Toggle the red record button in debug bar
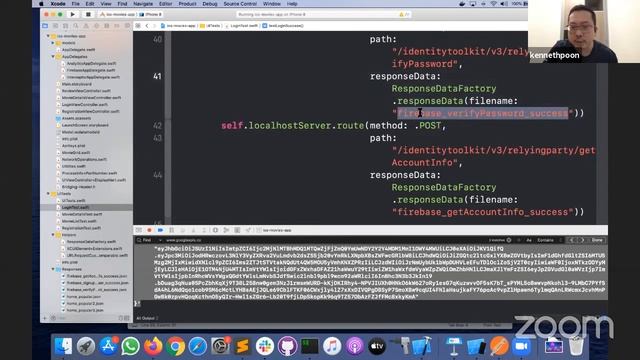 point(149,230)
